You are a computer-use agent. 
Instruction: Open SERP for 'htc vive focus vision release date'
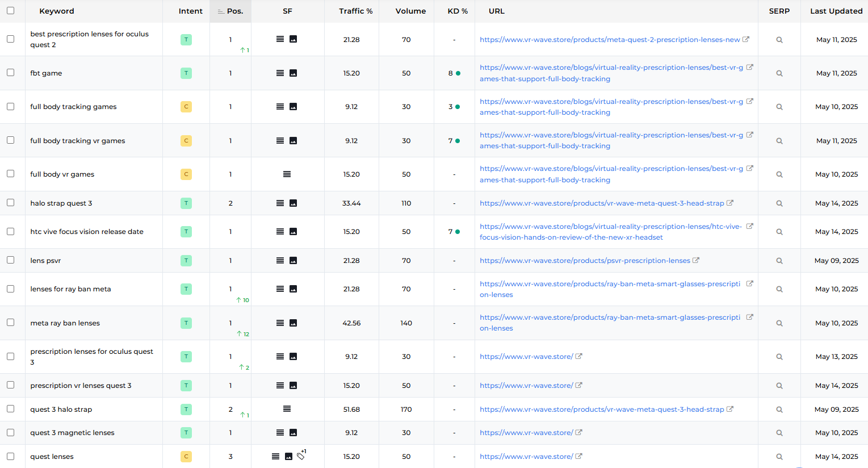tap(779, 232)
